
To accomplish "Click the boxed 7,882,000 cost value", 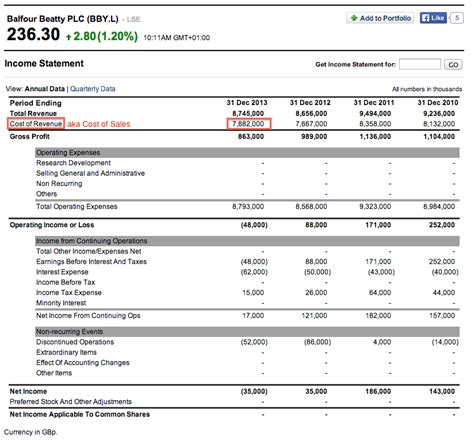I will [x=249, y=124].
